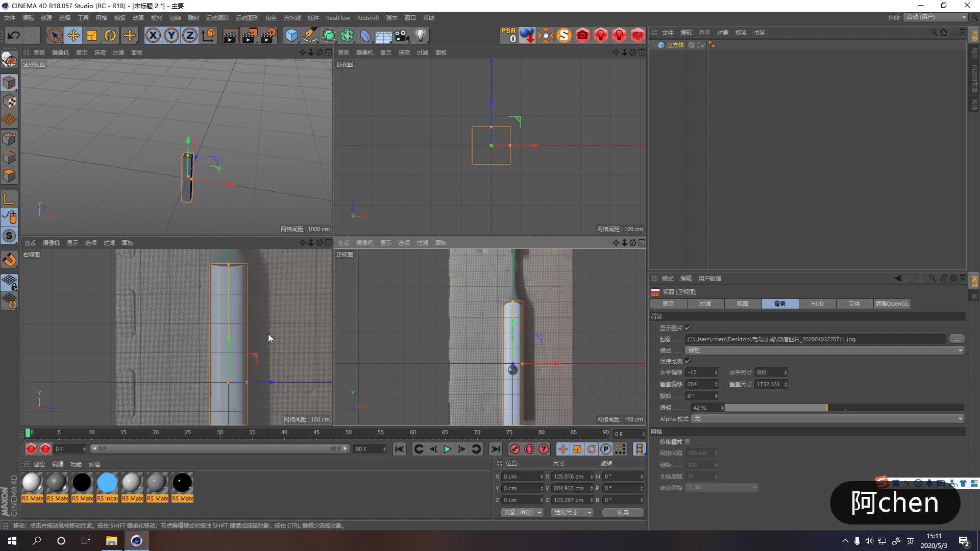This screenshot has height=551, width=980.
Task: Click the Undo arrow icon
Action: coord(14,35)
